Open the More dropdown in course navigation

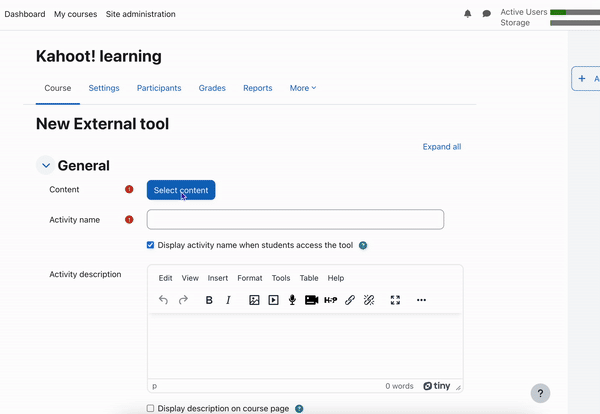(x=303, y=88)
